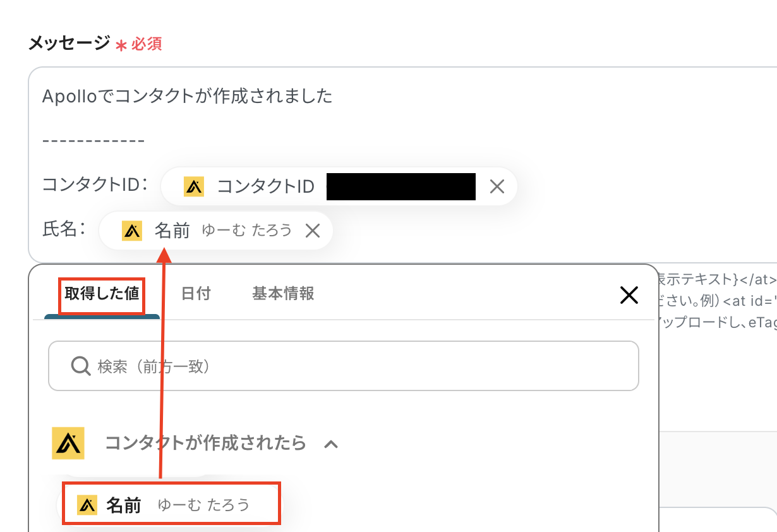The image size is (777, 532).
Task: Click the text Apolloでコンタクトが作成されました in the message
Action: (187, 96)
